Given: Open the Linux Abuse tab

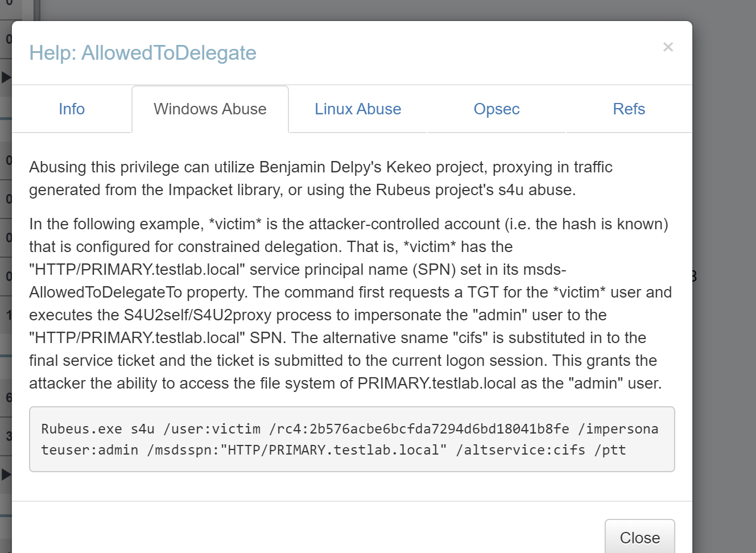Looking at the screenshot, I should [358, 109].
